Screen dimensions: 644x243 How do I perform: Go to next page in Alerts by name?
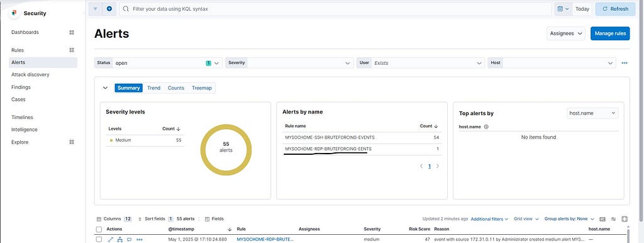pos(438,166)
